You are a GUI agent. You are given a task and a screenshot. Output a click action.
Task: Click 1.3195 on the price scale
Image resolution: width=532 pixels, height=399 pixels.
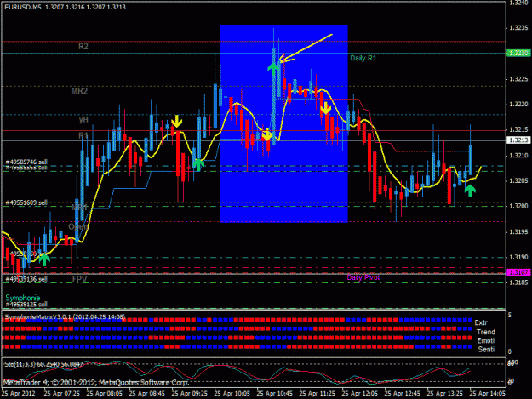pos(518,232)
